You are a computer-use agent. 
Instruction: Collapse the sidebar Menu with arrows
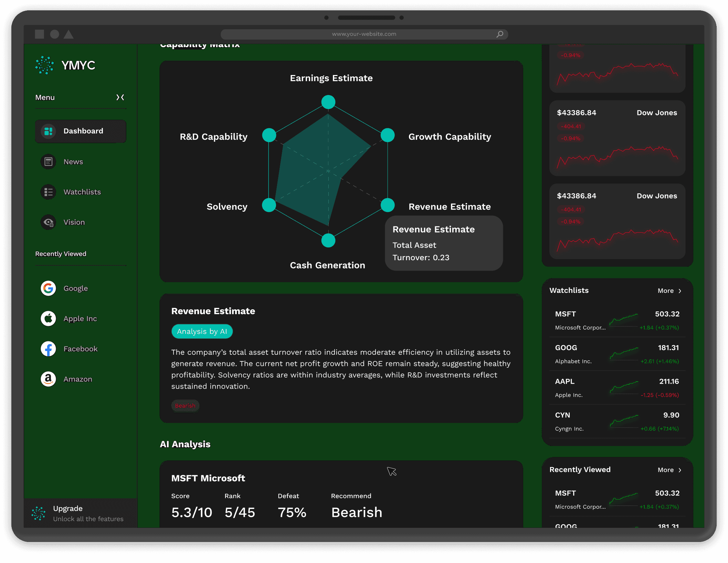point(120,97)
